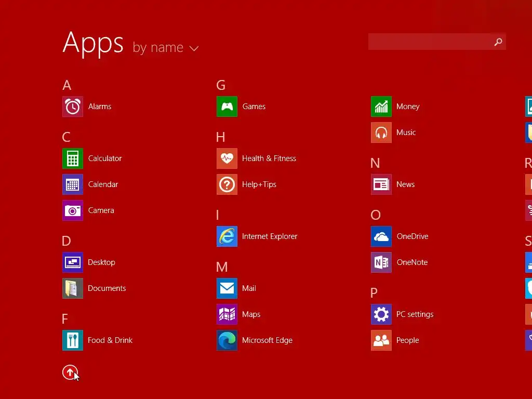
Task: Click inside the apps search box
Action: click(437, 42)
